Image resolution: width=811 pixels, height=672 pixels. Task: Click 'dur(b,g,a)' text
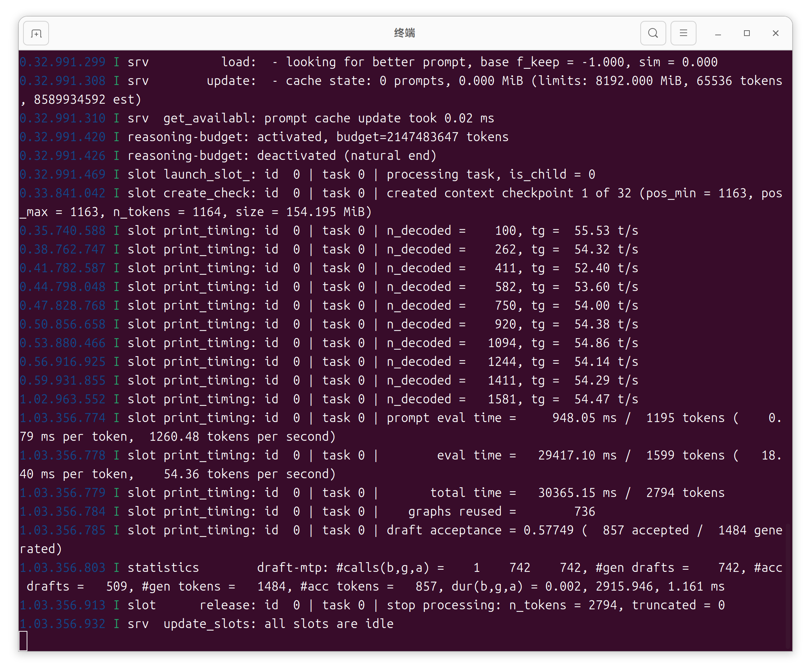pyautogui.click(x=487, y=587)
